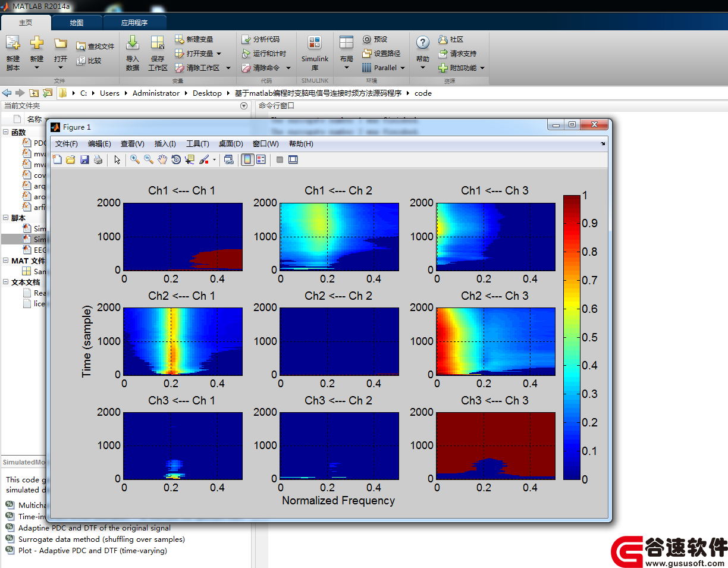This screenshot has height=568, width=728.
Task: Click the Desktop segment in folder path
Action: [207, 93]
